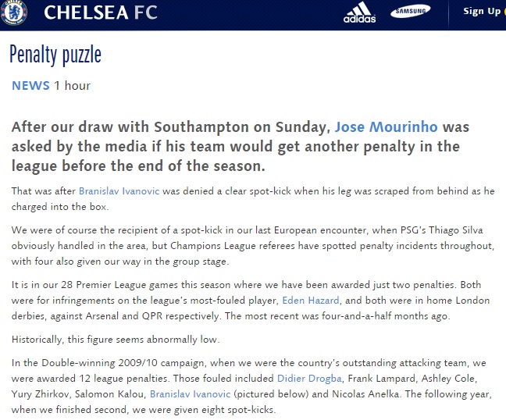Click Branislav Ivanovic link before "(pictured below)"
Screen dimensions: 506x420
click(x=190, y=394)
